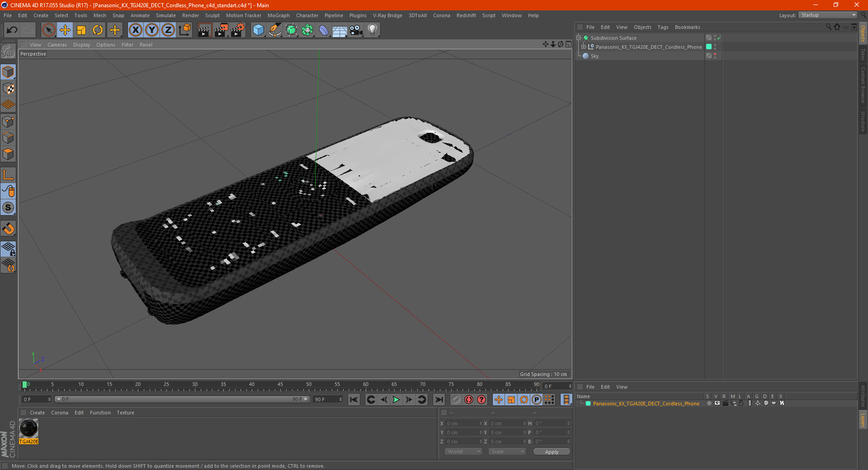The image size is (868, 470).
Task: Open the viewport Cameras menu
Action: click(57, 45)
